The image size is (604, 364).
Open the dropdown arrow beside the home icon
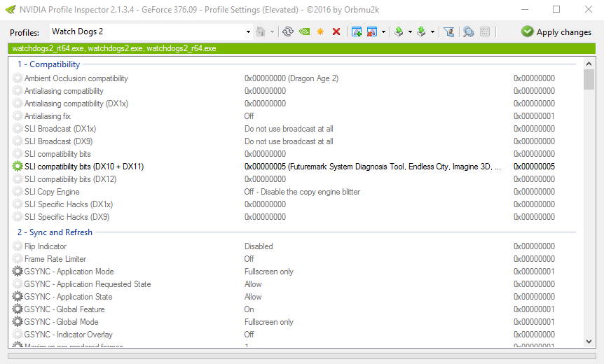(272, 32)
